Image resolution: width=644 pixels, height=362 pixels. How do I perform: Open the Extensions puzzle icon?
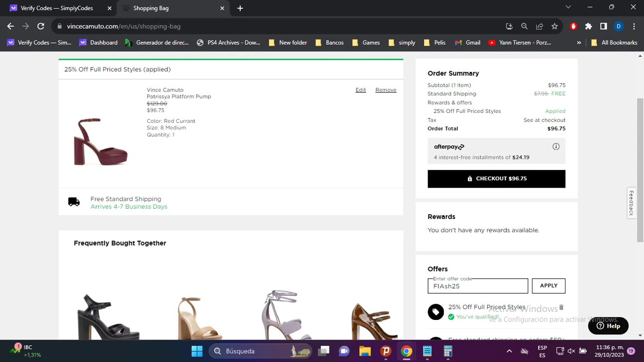(589, 26)
